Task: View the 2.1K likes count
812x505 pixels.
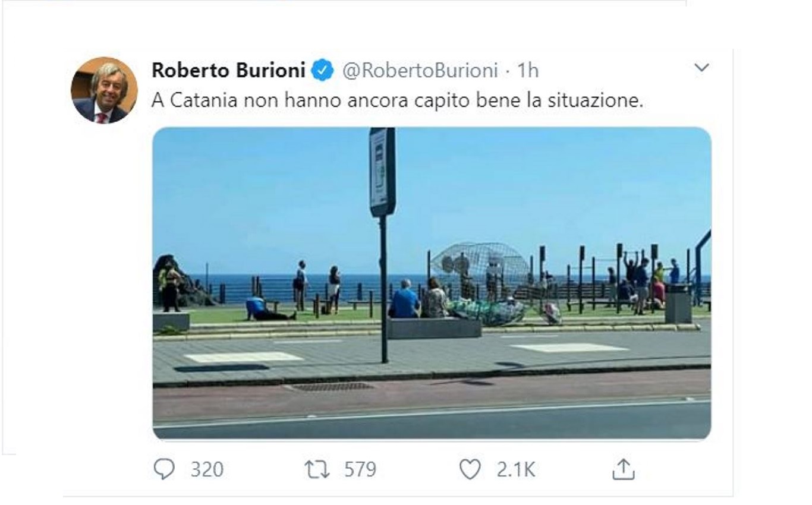Action: tap(516, 470)
